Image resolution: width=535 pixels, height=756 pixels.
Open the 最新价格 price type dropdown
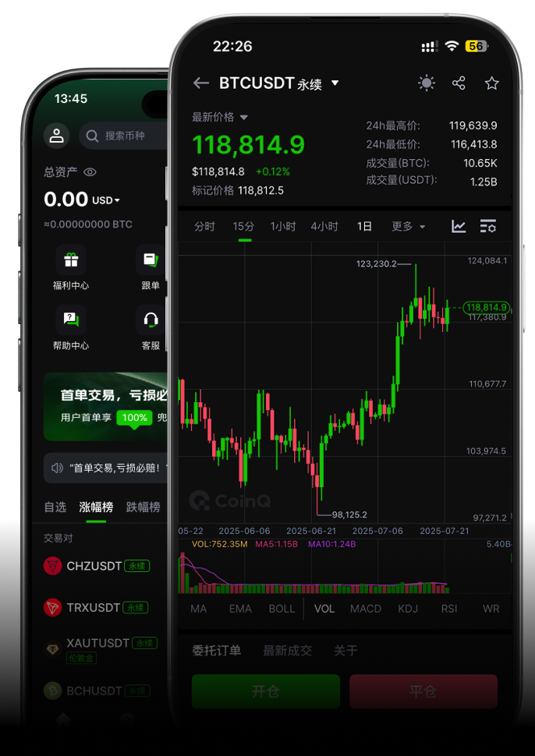point(243,118)
